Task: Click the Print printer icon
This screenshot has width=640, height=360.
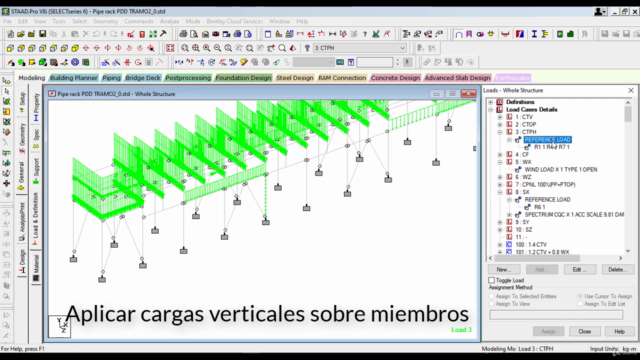Action: tap(183, 34)
